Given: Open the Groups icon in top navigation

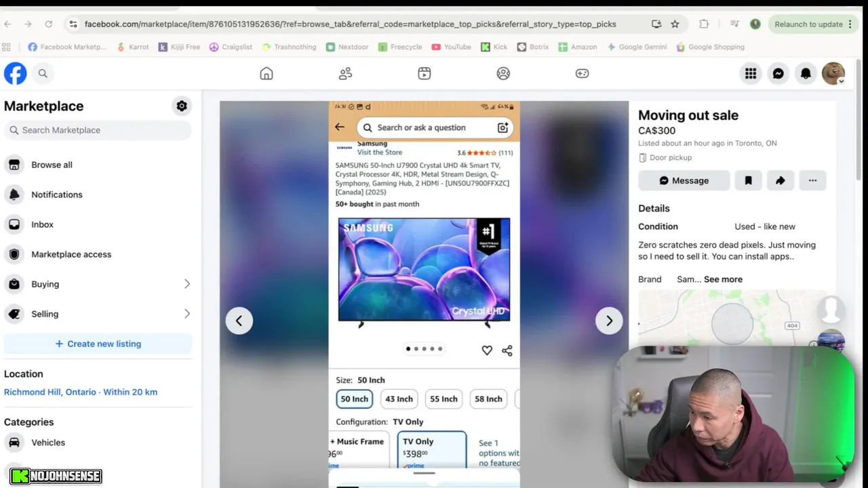Looking at the screenshot, I should click(503, 73).
